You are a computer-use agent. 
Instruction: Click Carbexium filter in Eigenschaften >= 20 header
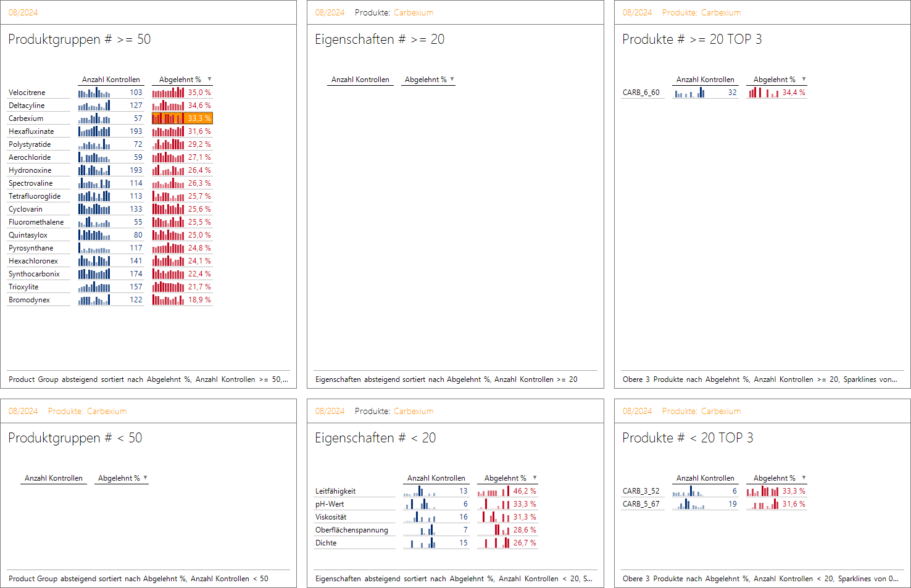pos(413,12)
